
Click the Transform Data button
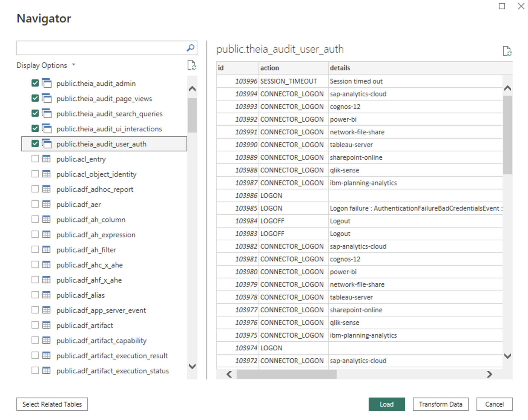[x=441, y=404]
